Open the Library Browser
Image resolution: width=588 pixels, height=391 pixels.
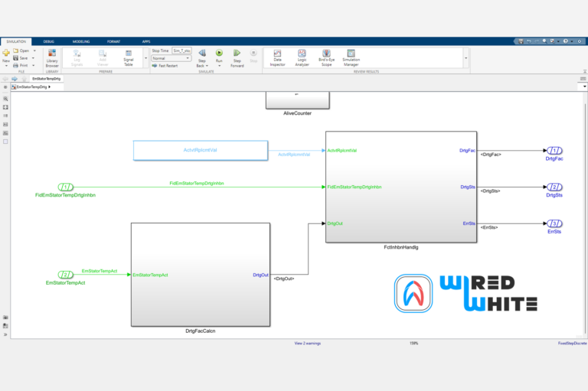coord(52,57)
